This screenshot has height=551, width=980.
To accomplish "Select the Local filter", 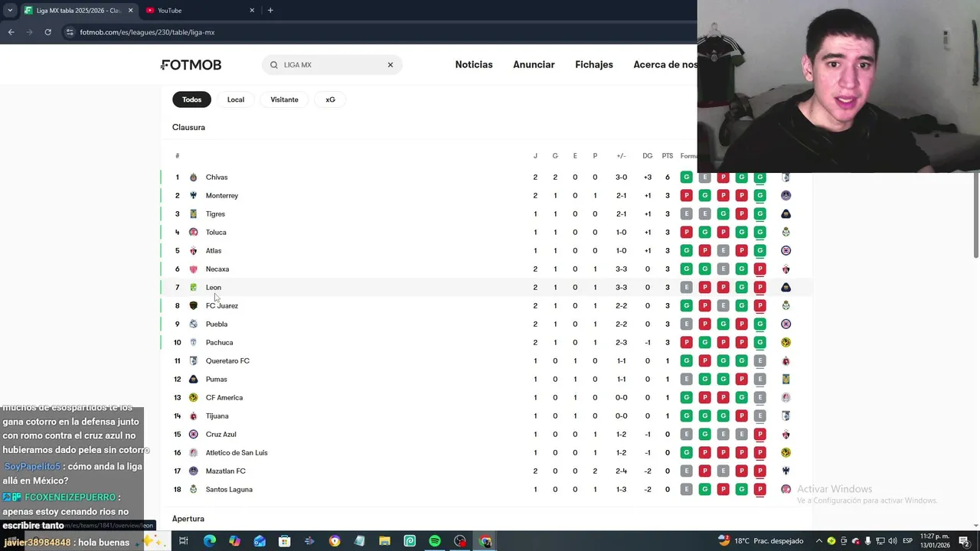I will click(x=236, y=99).
